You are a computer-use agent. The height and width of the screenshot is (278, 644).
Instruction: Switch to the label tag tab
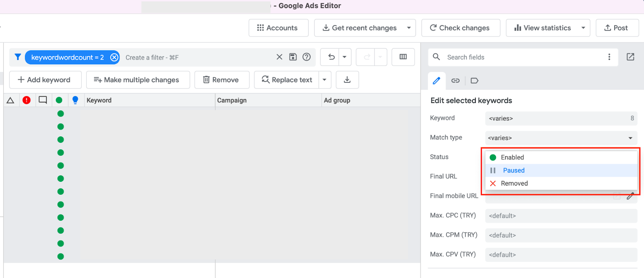(x=475, y=80)
